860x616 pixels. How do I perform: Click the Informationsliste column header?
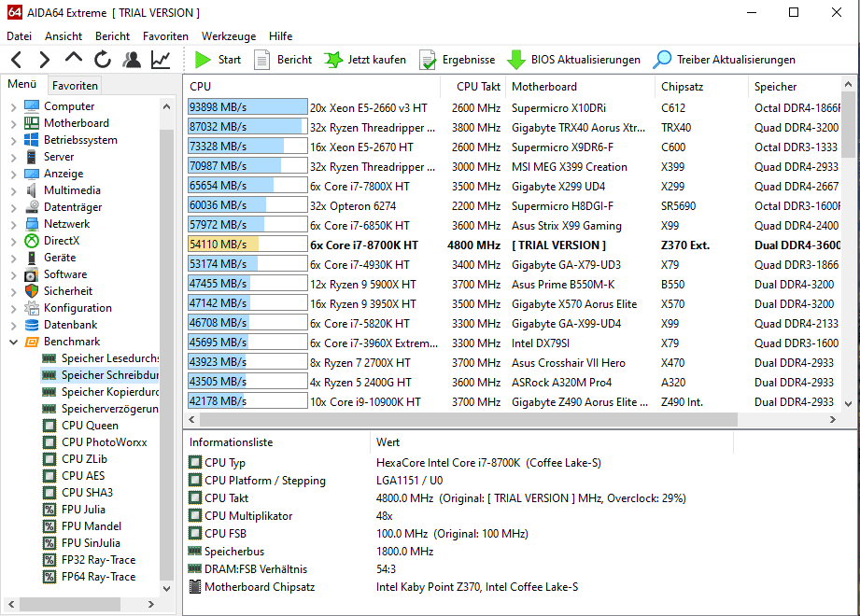pos(277,442)
